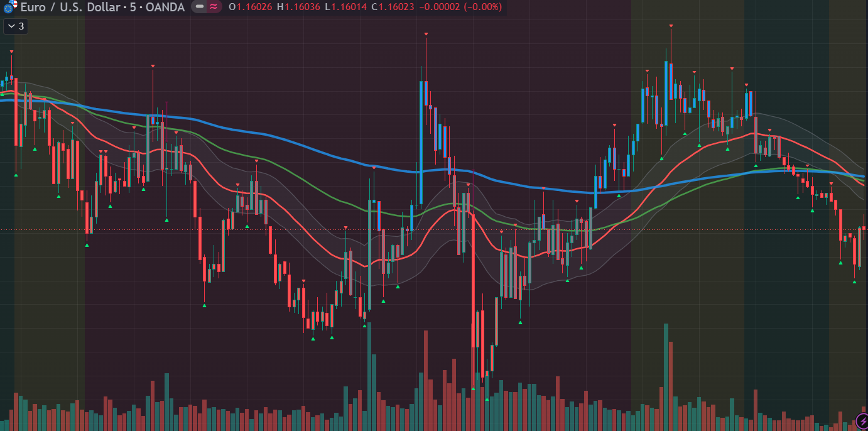Click the low value L1.16014
Screen dimensions: 868x431
(x=346, y=7)
